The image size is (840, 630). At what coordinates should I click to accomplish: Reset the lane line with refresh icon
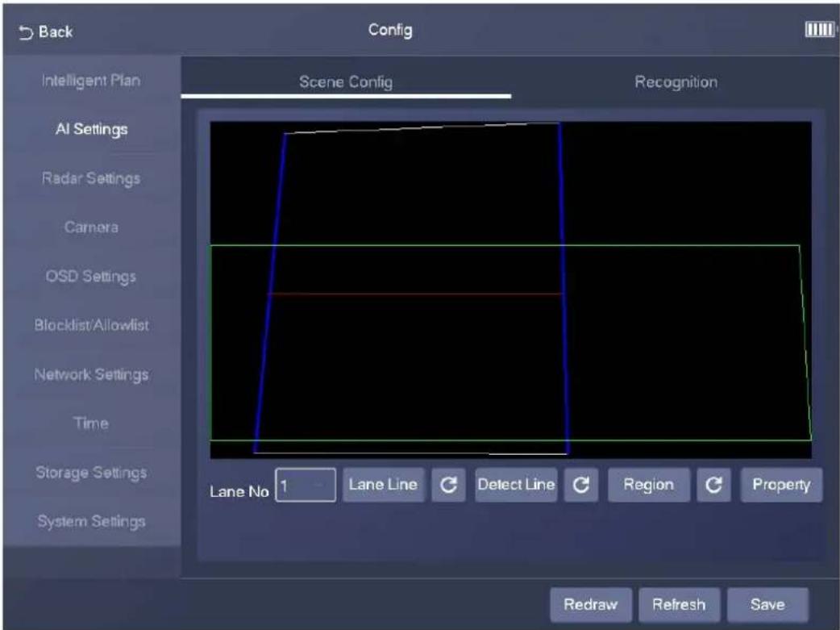pos(448,485)
